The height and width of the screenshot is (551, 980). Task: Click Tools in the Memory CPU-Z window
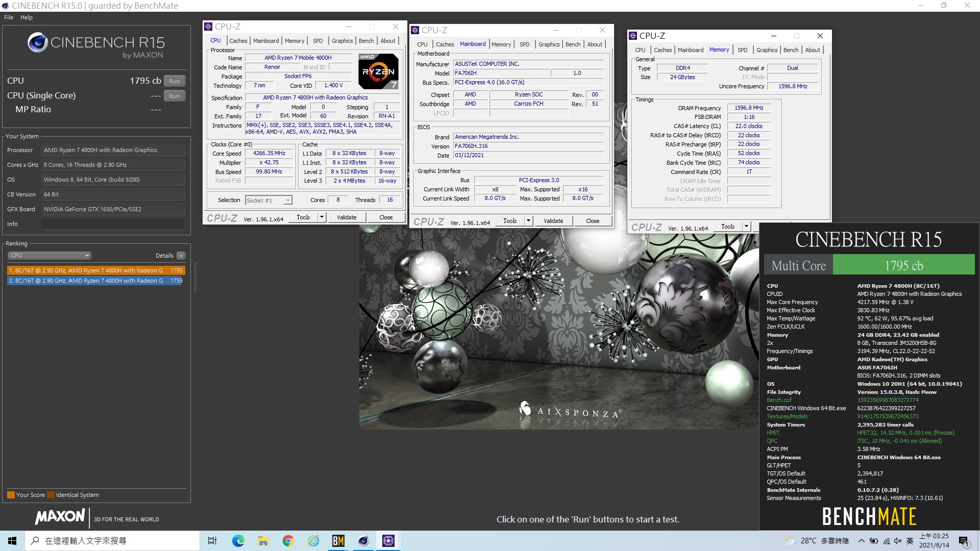(728, 227)
